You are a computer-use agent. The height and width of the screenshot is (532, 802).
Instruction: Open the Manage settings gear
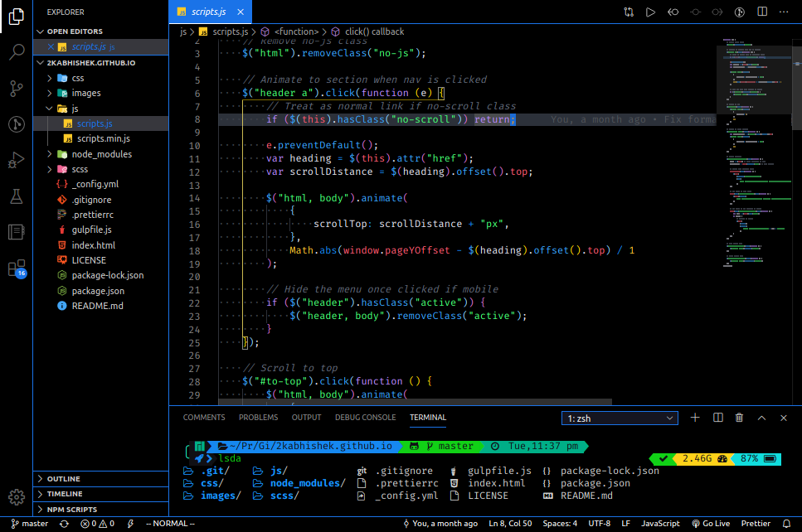coord(17,496)
